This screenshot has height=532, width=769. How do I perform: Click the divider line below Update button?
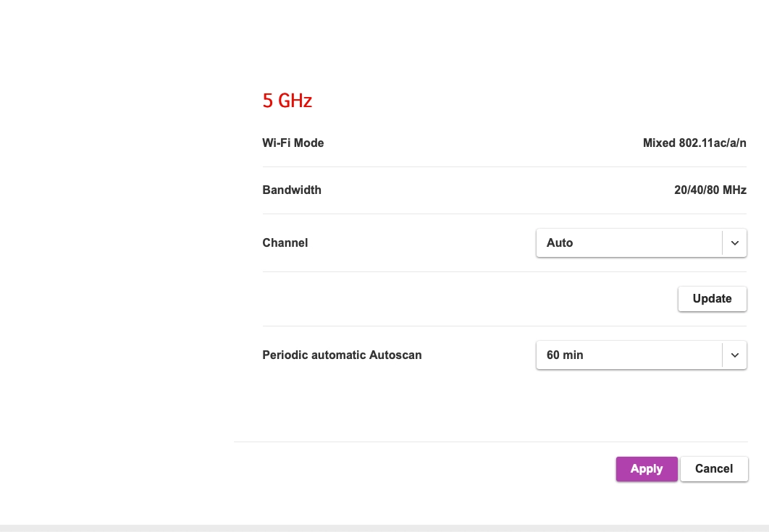click(x=504, y=326)
